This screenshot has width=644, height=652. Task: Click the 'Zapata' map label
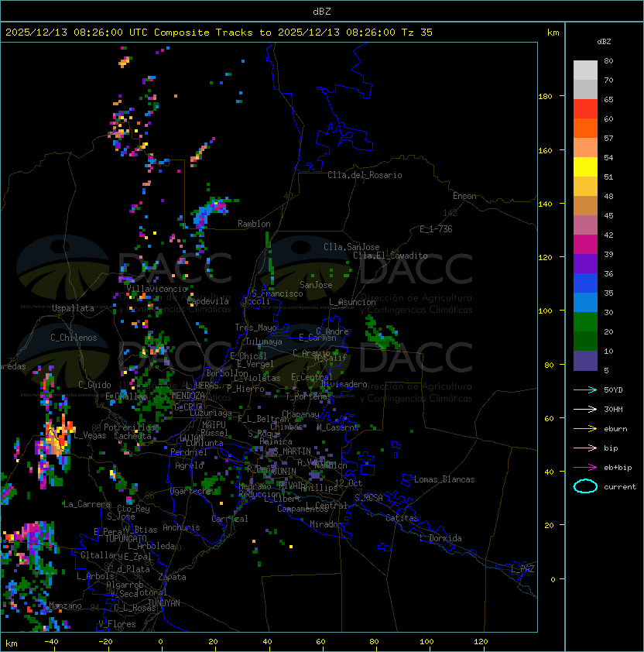click(x=172, y=577)
